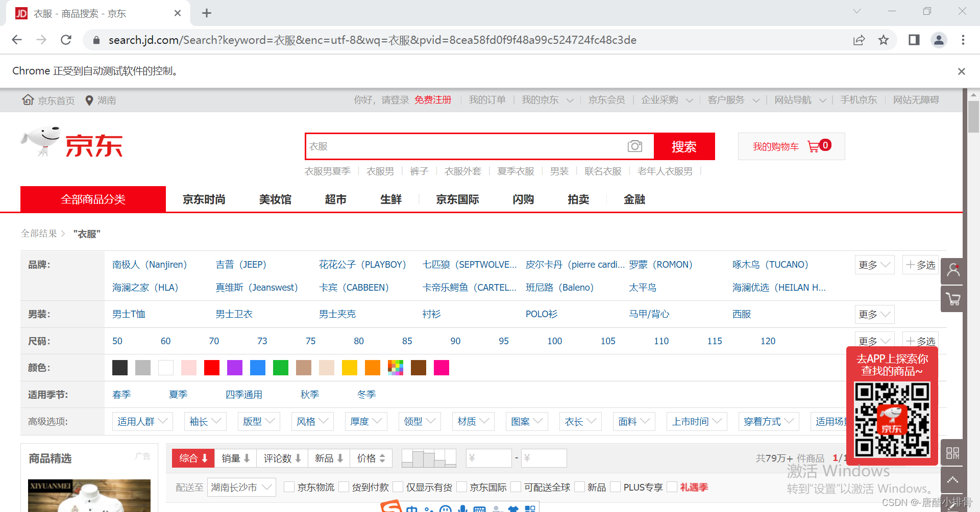Expand the 材质 dropdown

coord(473,421)
